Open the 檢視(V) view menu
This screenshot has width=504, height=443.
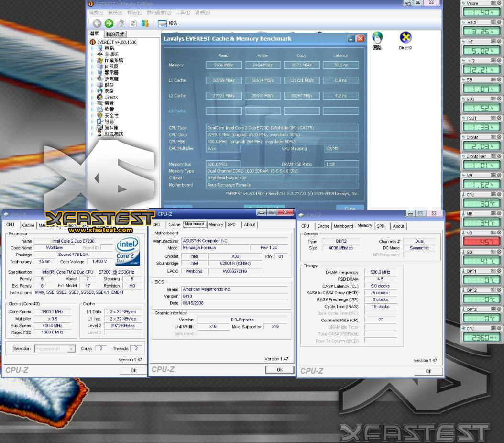click(115, 12)
